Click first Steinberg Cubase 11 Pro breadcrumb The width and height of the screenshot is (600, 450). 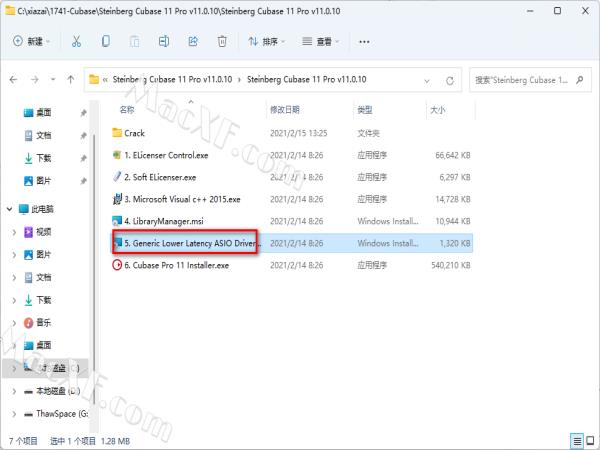[172, 80]
